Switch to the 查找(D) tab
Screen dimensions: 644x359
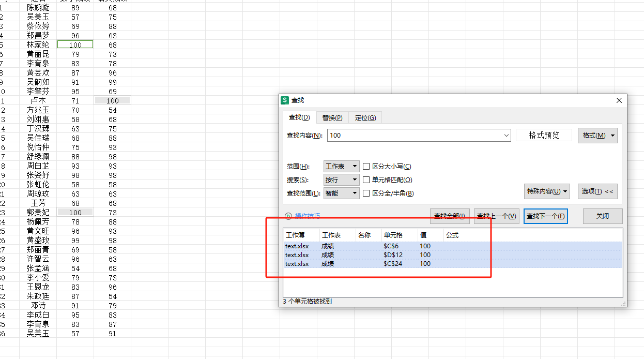[299, 117]
